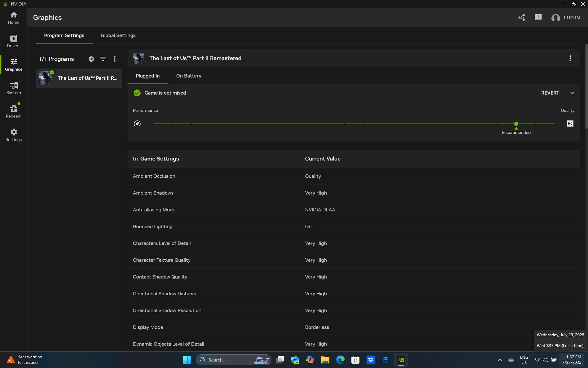Click the game thumbnail in header
Image resolution: width=588 pixels, height=368 pixels.
tap(138, 58)
